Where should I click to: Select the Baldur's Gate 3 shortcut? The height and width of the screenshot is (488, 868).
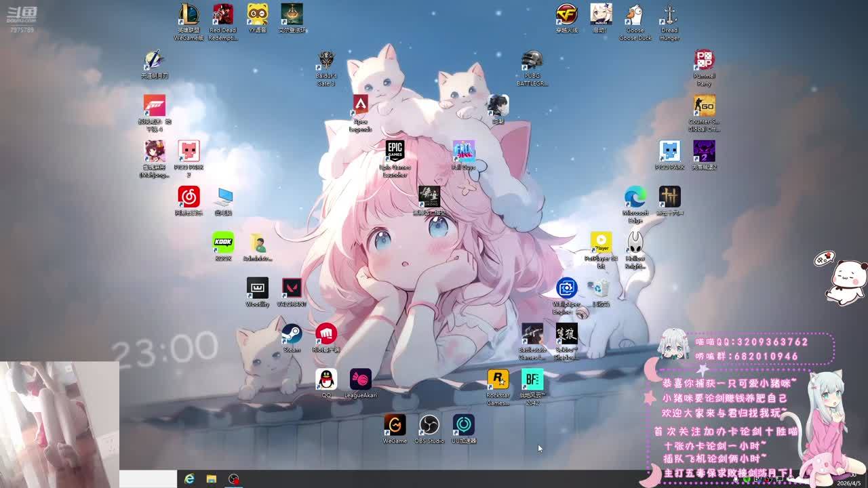326,61
